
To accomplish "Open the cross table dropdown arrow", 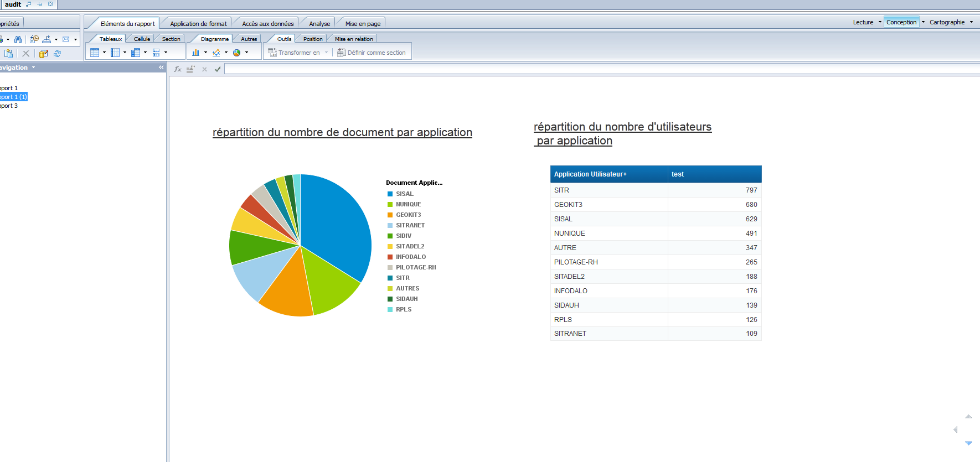I will [145, 53].
